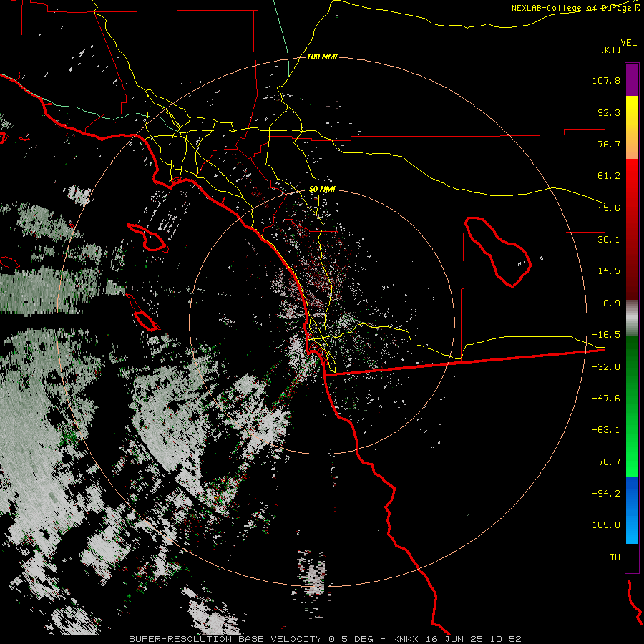Click the 107.8 velocity scale value

(x=606, y=80)
